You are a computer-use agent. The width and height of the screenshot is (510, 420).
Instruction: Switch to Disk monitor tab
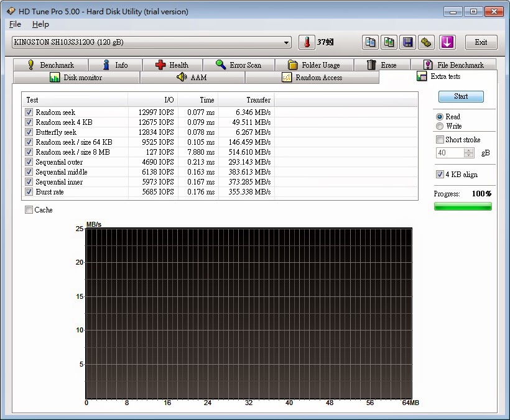coord(76,77)
